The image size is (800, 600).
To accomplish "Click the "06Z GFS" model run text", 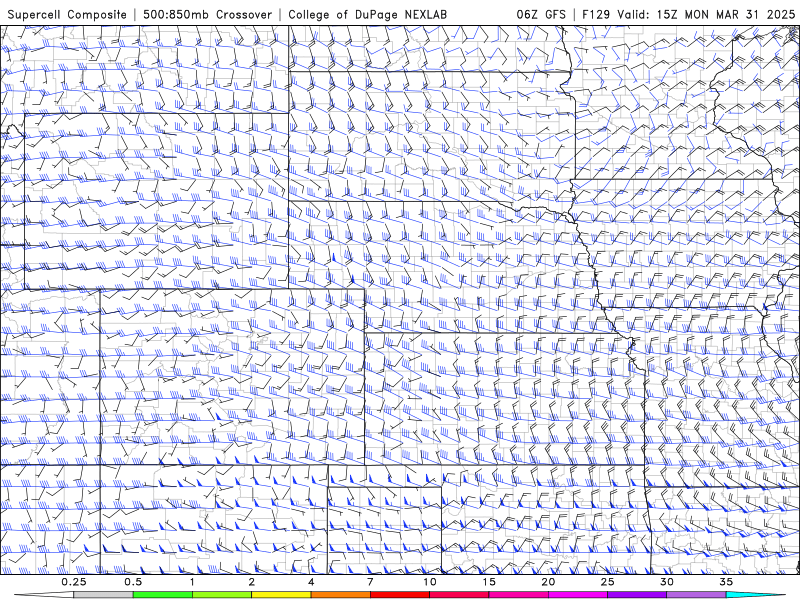I will 541,14.
